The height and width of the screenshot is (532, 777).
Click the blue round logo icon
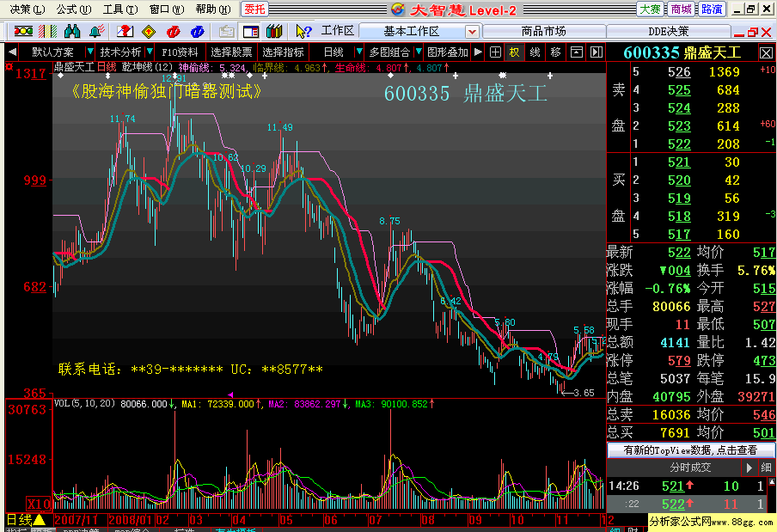(x=197, y=32)
